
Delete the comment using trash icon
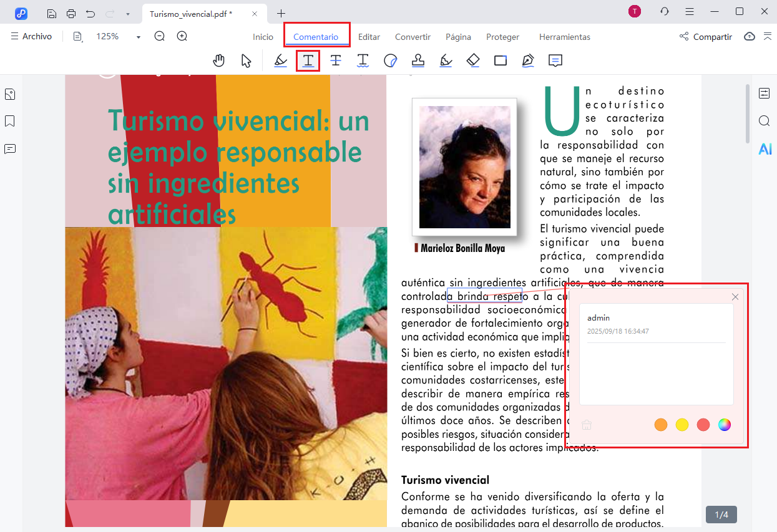pyautogui.click(x=587, y=425)
